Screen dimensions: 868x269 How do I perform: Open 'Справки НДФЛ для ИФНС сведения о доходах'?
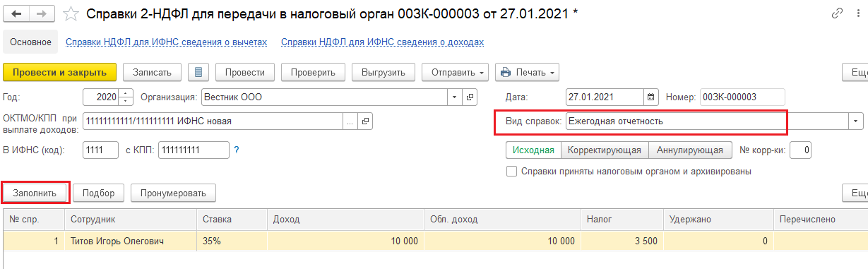click(x=382, y=42)
